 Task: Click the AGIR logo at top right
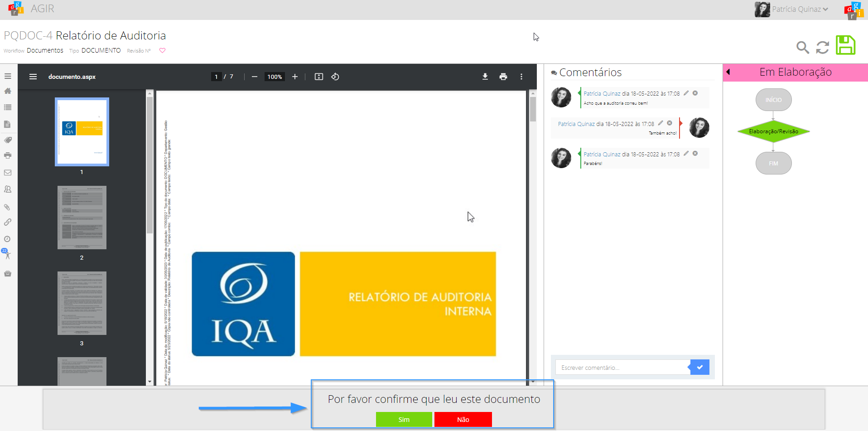854,10
